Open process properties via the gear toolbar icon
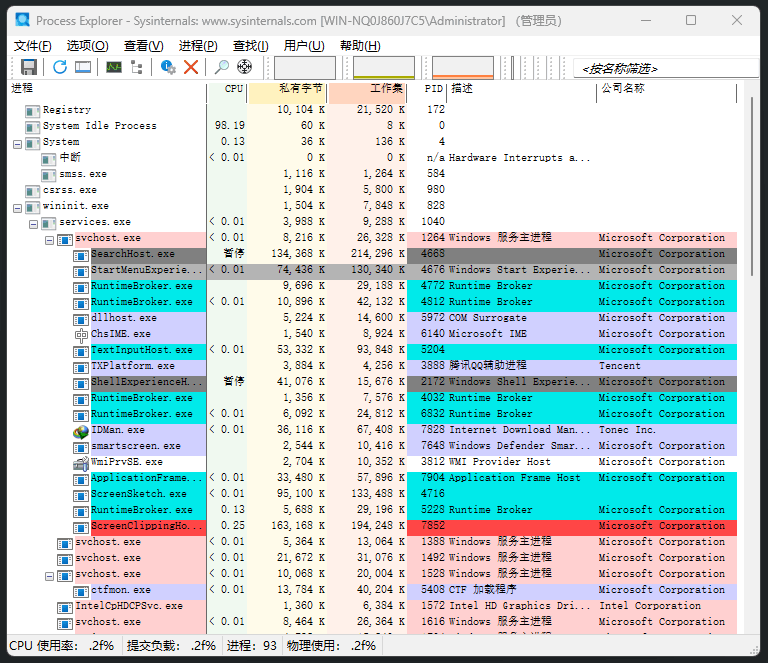Screen dimensions: 768x663 click(168, 67)
